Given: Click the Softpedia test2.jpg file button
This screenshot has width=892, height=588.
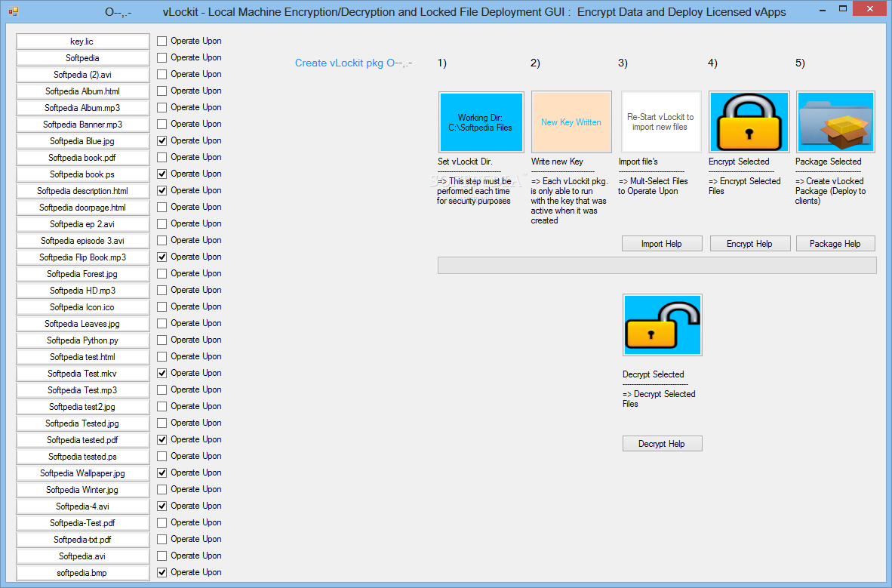Looking at the screenshot, I should (x=82, y=406).
